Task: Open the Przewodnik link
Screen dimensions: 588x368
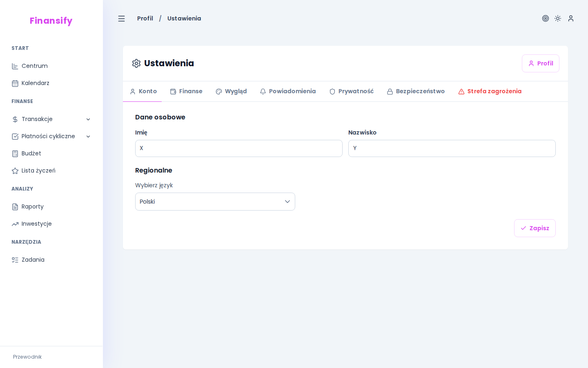Action: [x=27, y=357]
